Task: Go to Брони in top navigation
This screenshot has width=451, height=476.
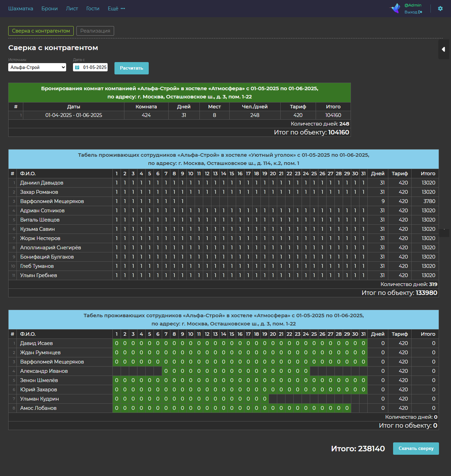Action: tap(50, 9)
